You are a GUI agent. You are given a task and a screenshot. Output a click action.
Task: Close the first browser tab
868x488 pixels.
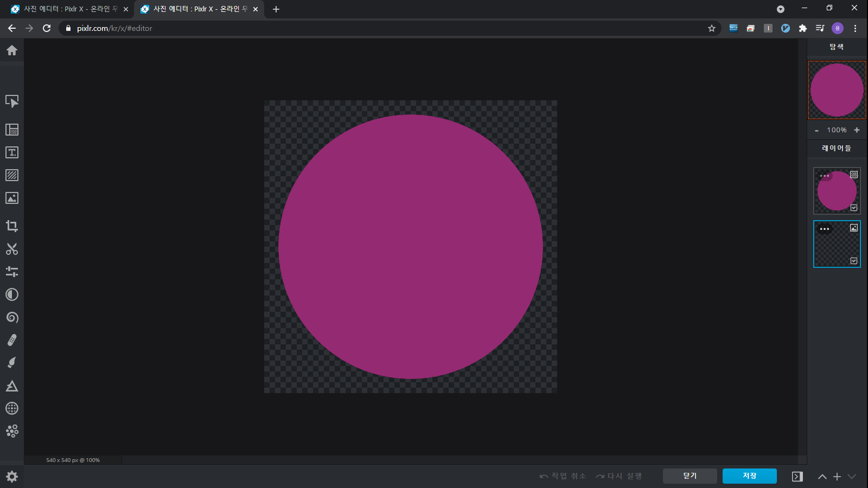[x=126, y=9]
